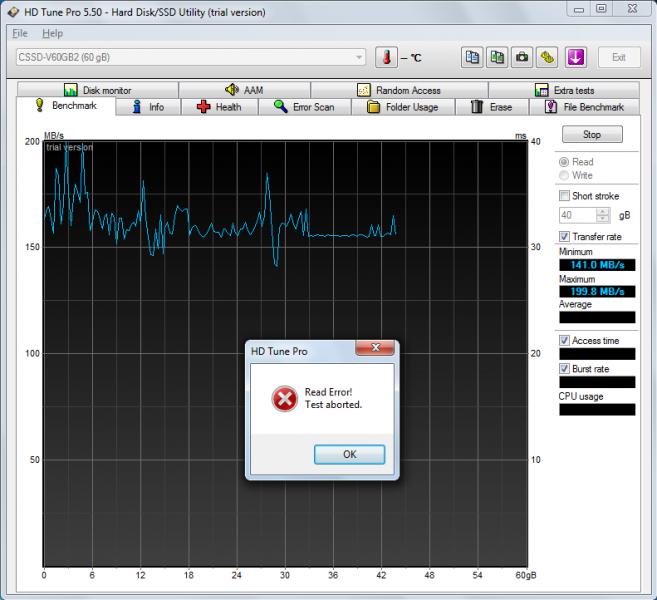Open the Erase tab with trash icon
This screenshot has width=657, height=600.
point(491,107)
